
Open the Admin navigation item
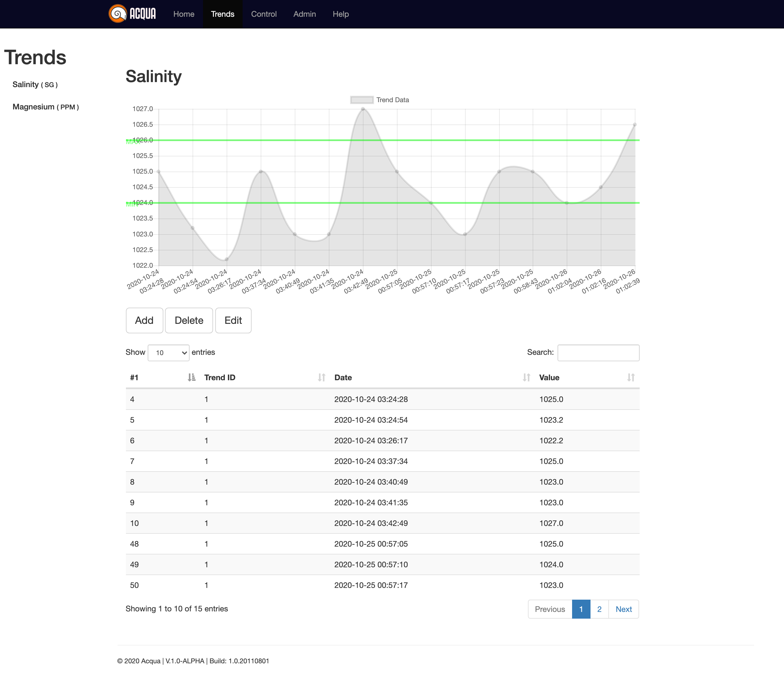click(x=304, y=14)
